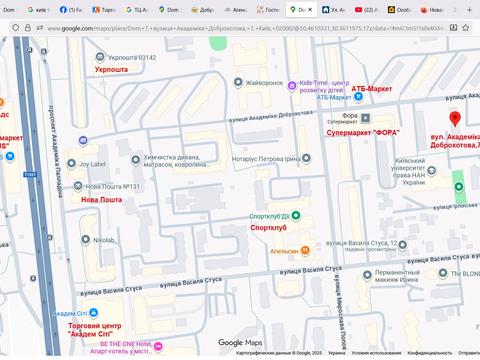The width and height of the screenshot is (480, 360).
Task: Click the red location pin on the map
Action: pyautogui.click(x=455, y=119)
